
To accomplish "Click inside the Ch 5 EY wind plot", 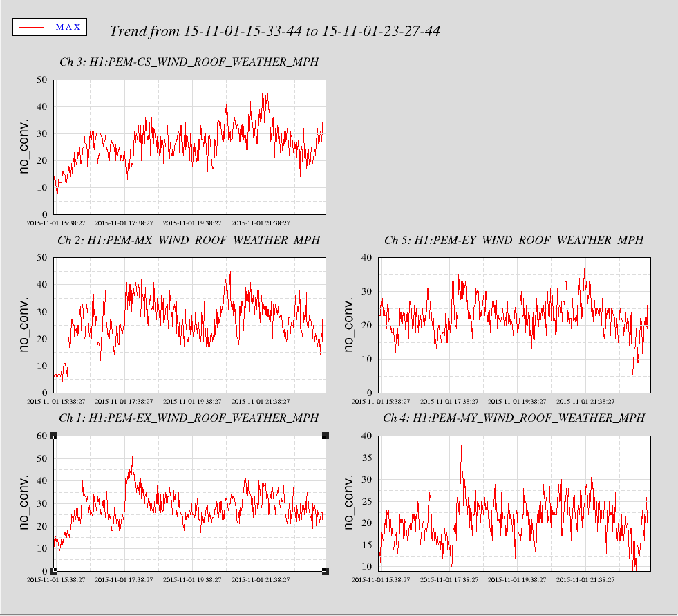I will (x=515, y=326).
